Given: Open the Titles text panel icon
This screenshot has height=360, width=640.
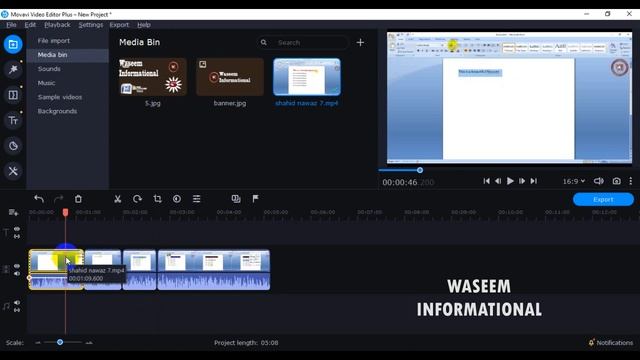Looking at the screenshot, I should (13, 120).
